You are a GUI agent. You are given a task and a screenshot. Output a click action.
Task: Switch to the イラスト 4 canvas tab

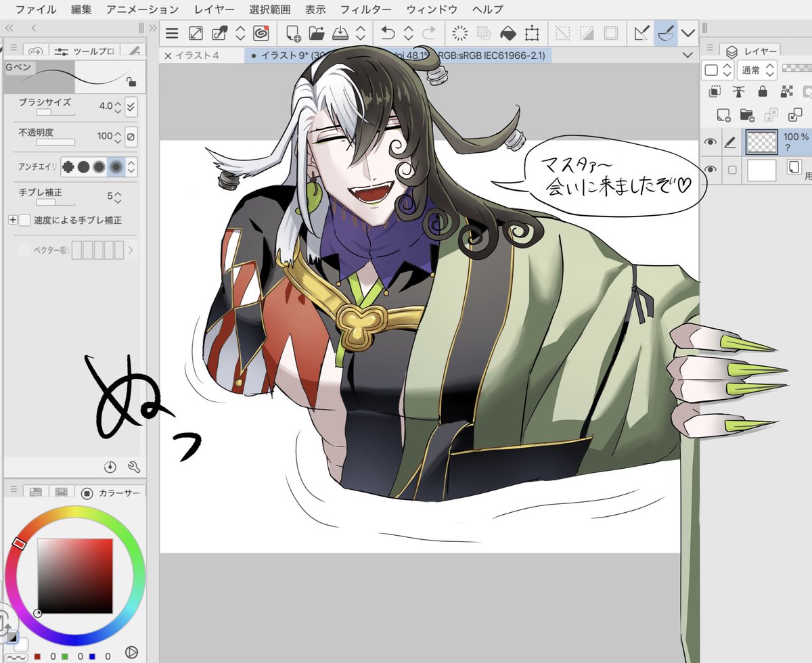pyautogui.click(x=202, y=55)
